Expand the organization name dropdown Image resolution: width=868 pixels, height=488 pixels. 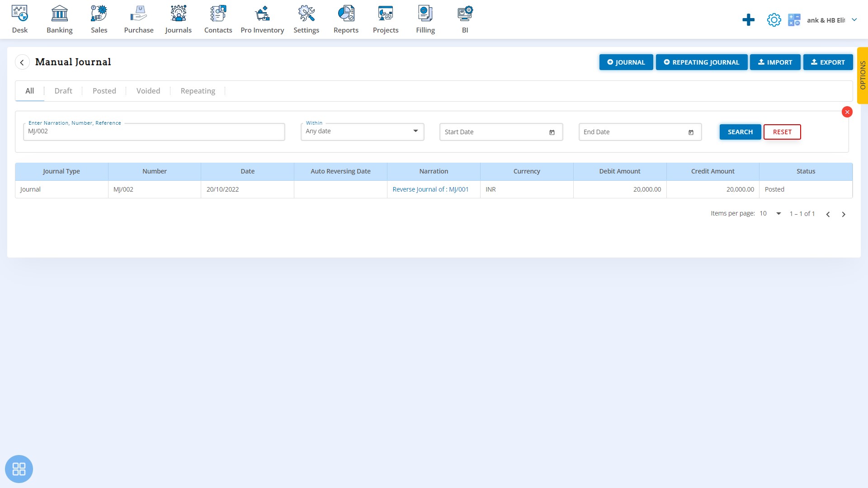click(x=854, y=20)
